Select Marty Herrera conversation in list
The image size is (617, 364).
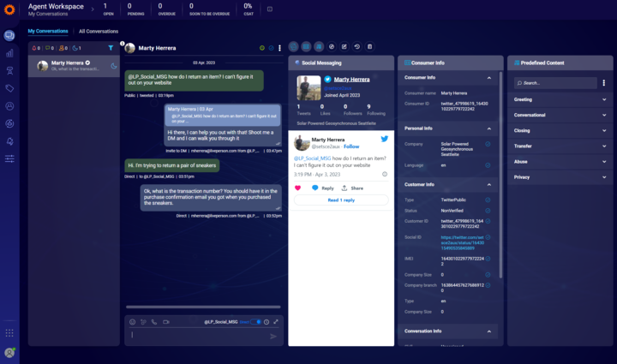tap(74, 66)
